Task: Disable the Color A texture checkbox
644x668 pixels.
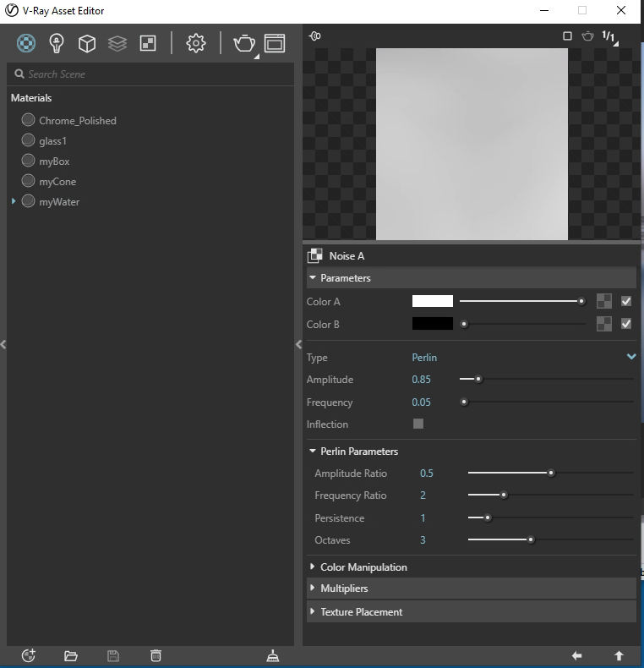Action: click(x=626, y=301)
